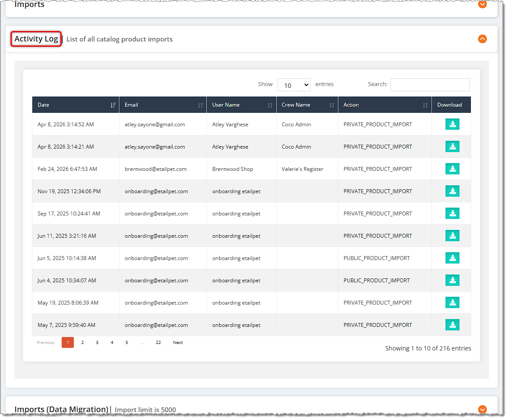The image size is (508, 420).
Task: Download the Sep 17, 2025 import file
Action: 452,213
